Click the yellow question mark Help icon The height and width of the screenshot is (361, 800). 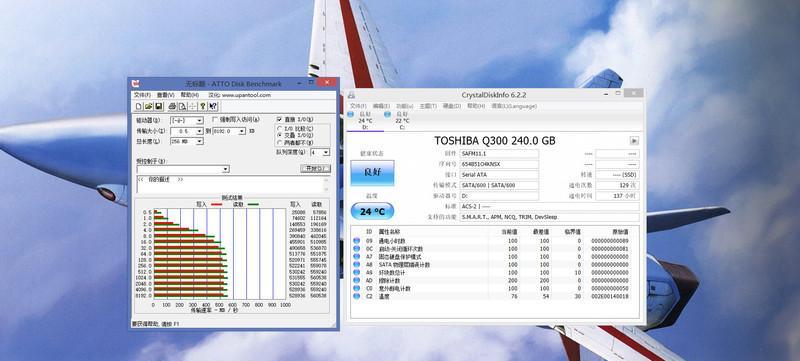203,106
